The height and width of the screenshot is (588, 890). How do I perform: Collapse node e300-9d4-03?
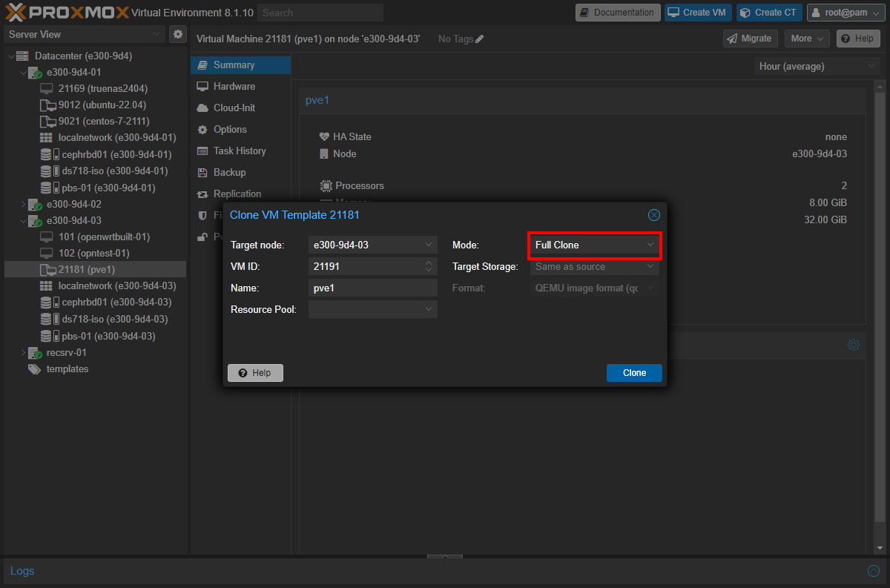tap(22, 220)
